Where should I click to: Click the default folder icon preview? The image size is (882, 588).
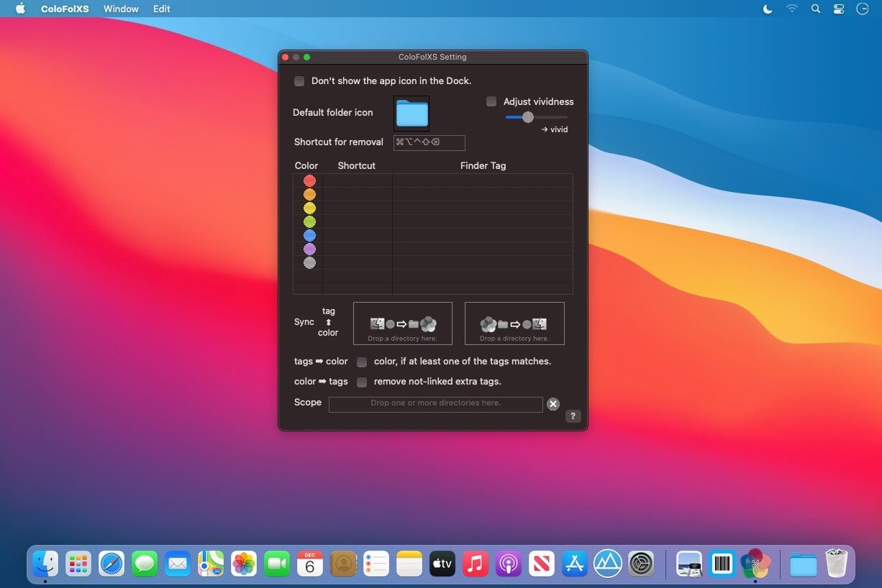[x=412, y=114]
